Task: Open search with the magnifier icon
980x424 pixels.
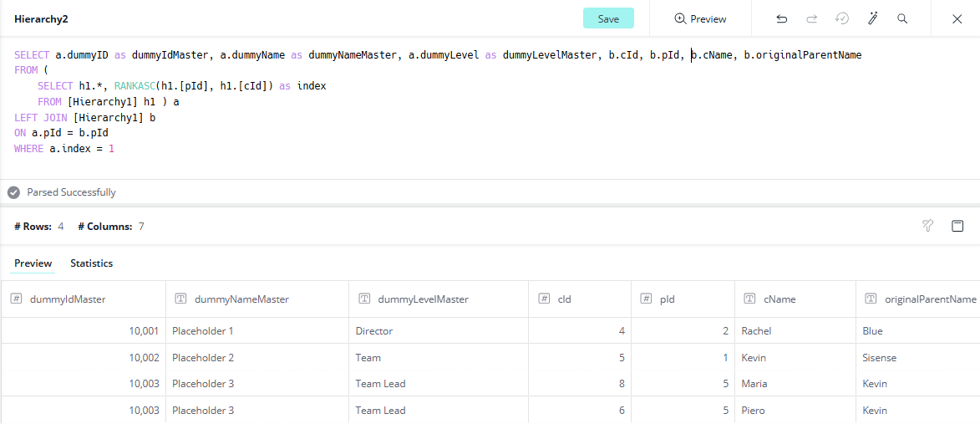Action: 902,18
